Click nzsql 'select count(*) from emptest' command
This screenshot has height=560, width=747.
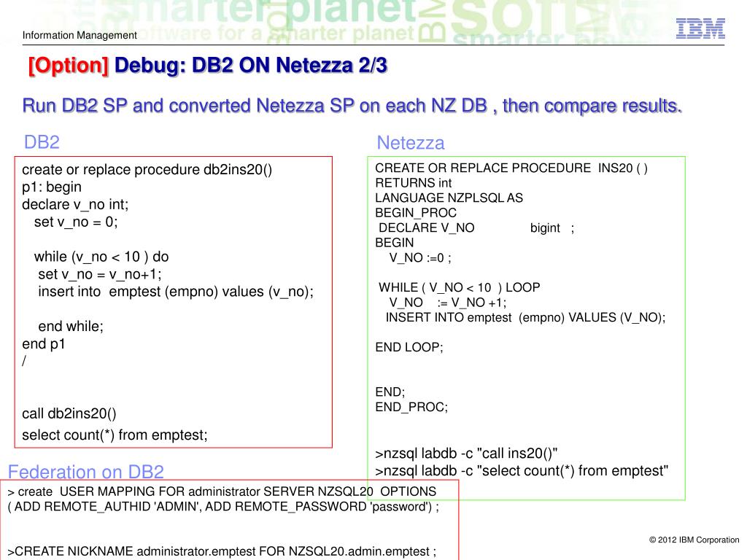[522, 471]
